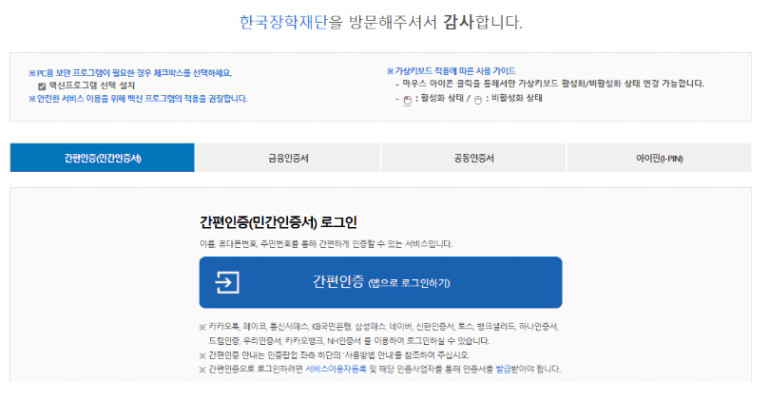Click the PC용 보안 프로그램 notice text
769x400 pixels.
130,73
